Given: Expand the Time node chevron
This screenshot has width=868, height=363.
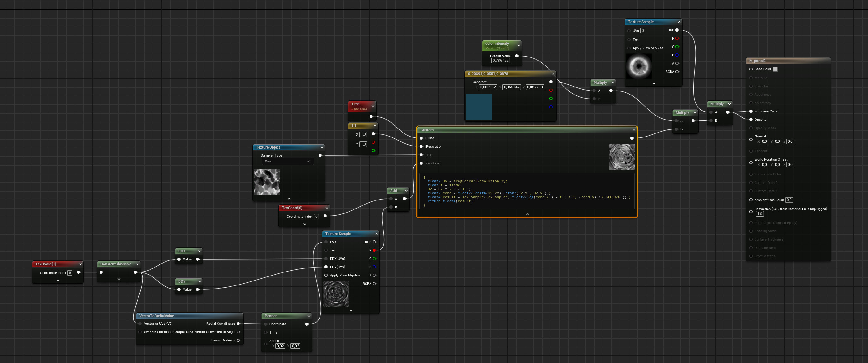Looking at the screenshot, I should (x=373, y=106).
